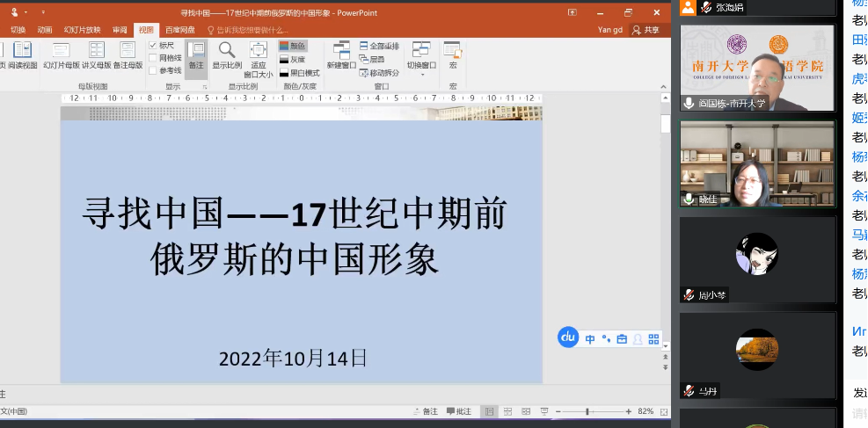Open the 讲义母版 handout master
Image resolution: width=868 pixels, height=428 pixels.
click(x=97, y=54)
